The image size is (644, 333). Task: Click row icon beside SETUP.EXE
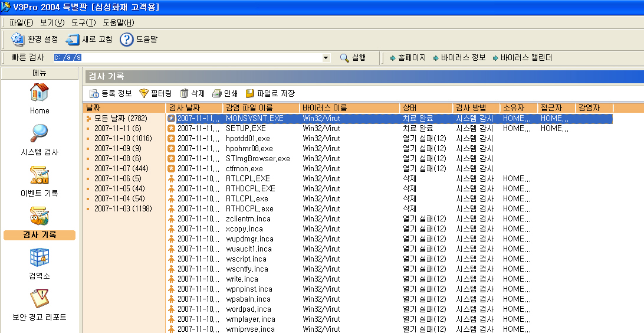(x=171, y=128)
